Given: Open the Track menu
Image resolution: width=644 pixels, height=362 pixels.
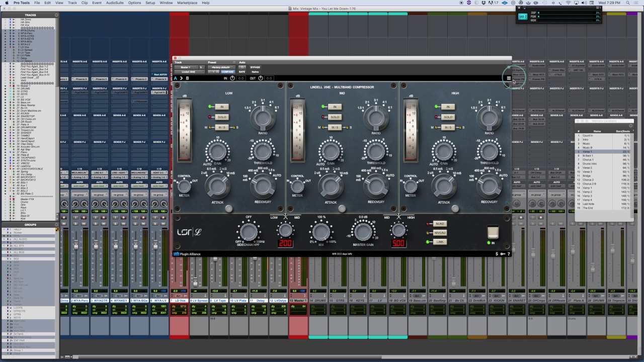Looking at the screenshot, I should [x=72, y=3].
